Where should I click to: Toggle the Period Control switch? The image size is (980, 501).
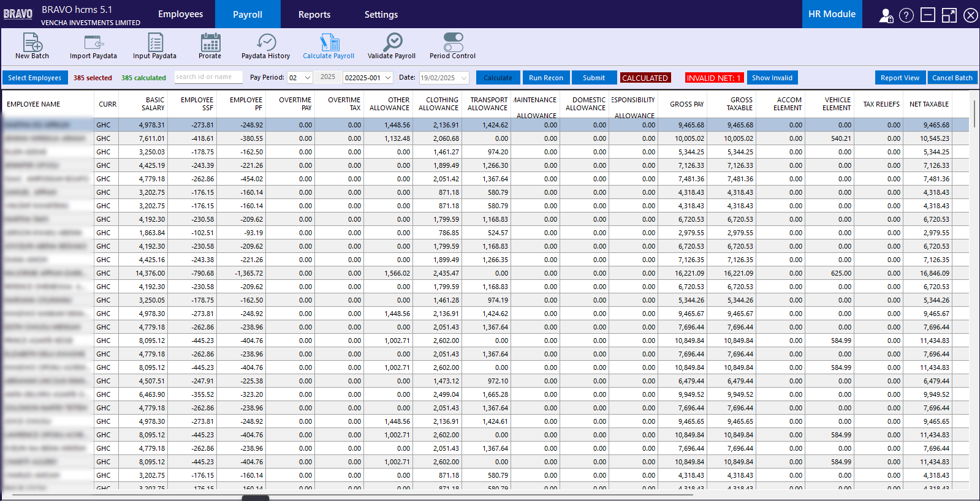pyautogui.click(x=453, y=42)
